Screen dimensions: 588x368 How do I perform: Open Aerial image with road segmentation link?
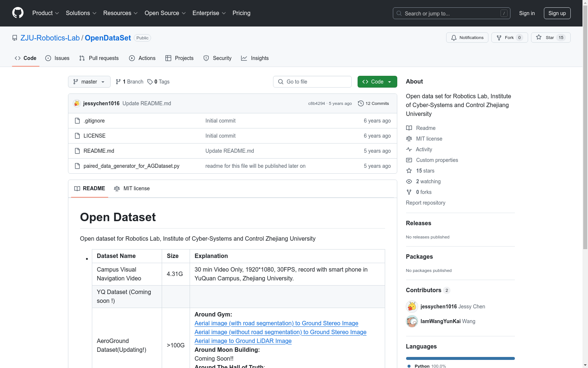tap(276, 323)
